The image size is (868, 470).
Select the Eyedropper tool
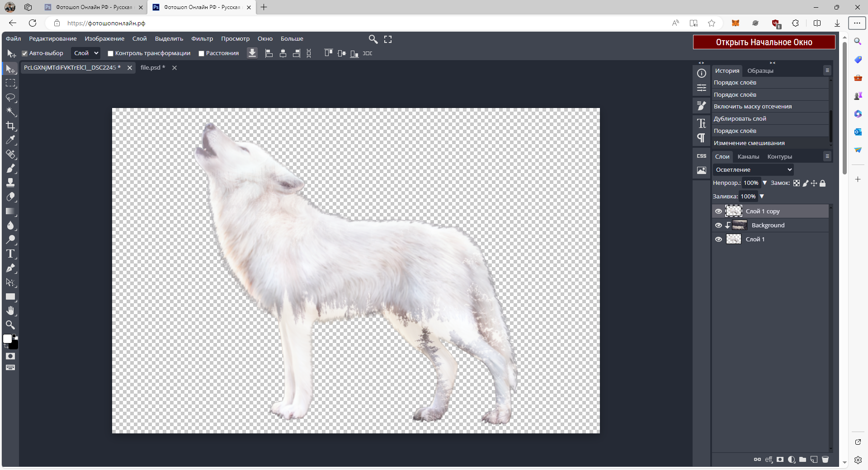[10, 140]
